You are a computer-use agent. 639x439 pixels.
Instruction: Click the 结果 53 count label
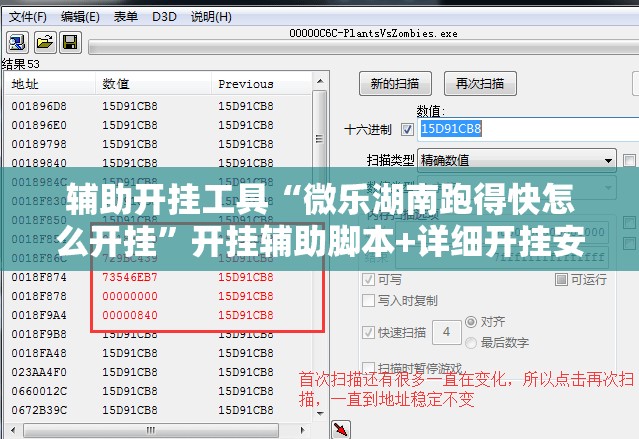pyautogui.click(x=20, y=64)
